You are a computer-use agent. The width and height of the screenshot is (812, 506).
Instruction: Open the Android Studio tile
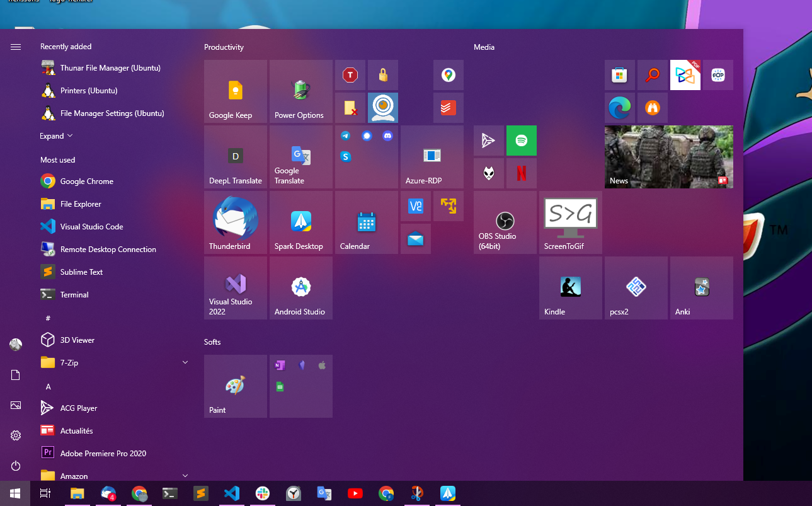[301, 288]
